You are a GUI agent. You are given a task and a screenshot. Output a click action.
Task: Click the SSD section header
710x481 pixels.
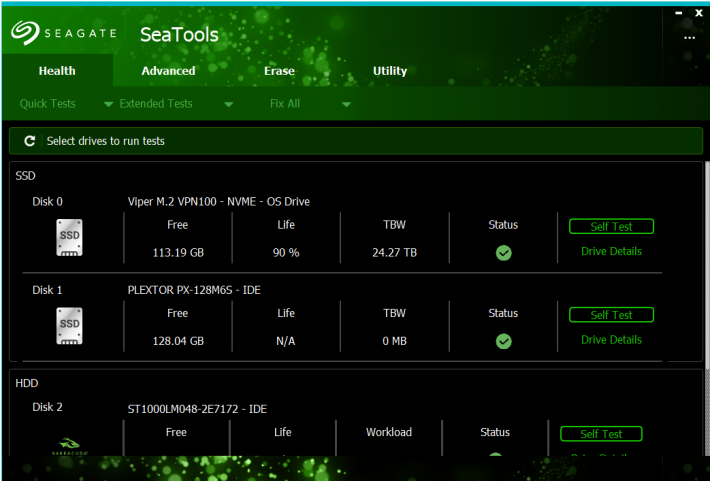coord(25,176)
